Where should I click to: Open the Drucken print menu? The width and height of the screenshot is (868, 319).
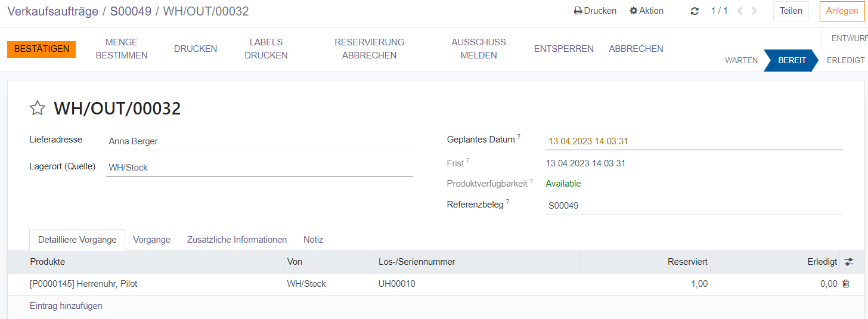[595, 11]
